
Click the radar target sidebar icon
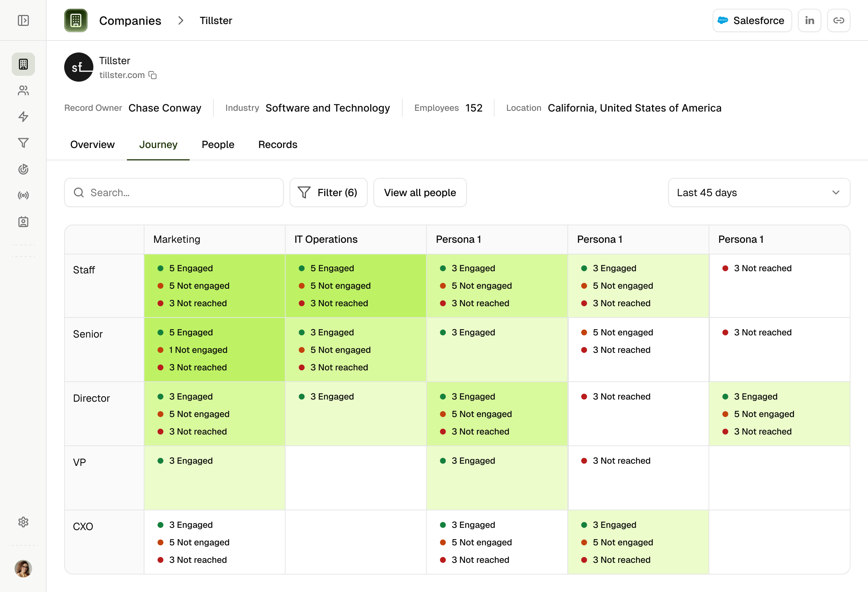(x=23, y=169)
